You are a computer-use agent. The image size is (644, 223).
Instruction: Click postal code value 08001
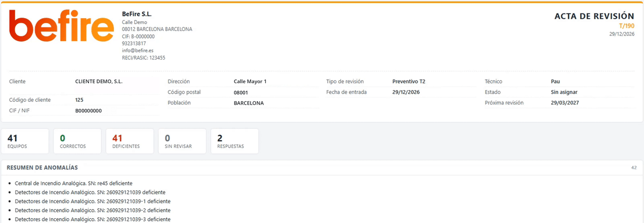(x=241, y=92)
